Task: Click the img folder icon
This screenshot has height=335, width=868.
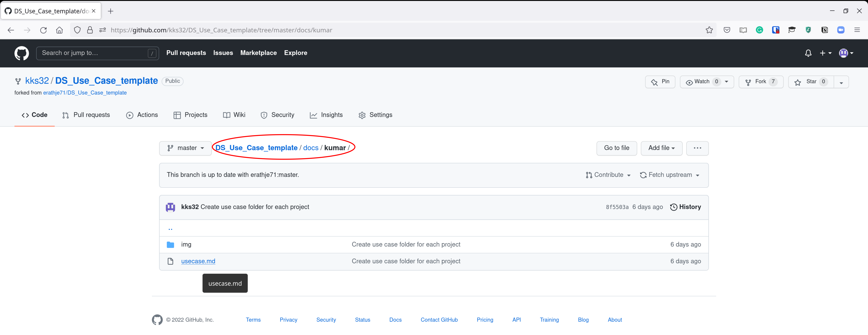Action: pyautogui.click(x=171, y=244)
